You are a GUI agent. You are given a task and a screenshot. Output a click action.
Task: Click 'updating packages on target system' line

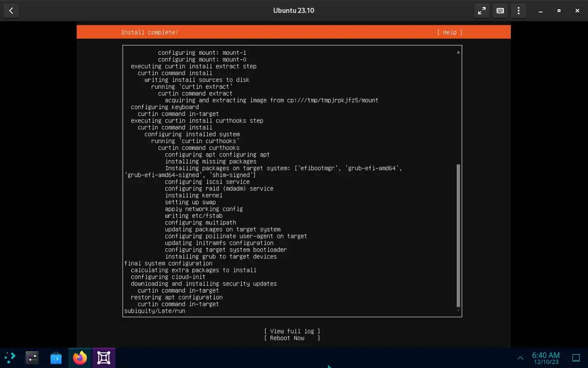[x=223, y=230]
